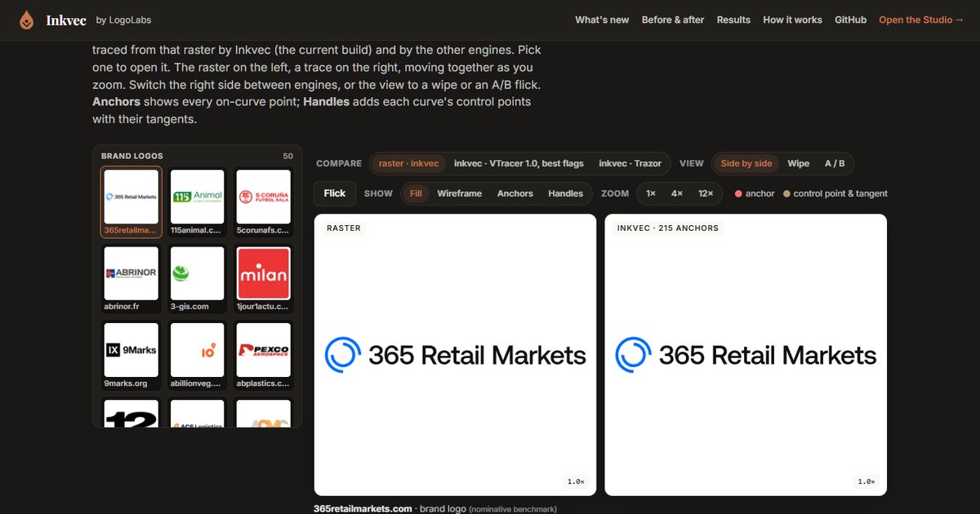Open the 9Marks logo thumbnail

coord(131,356)
